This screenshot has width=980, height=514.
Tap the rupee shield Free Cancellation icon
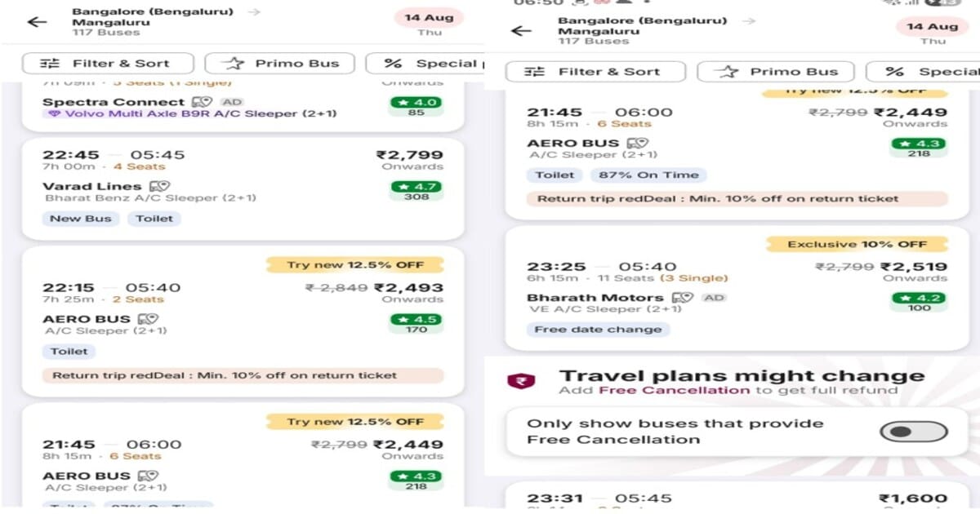[520, 381]
